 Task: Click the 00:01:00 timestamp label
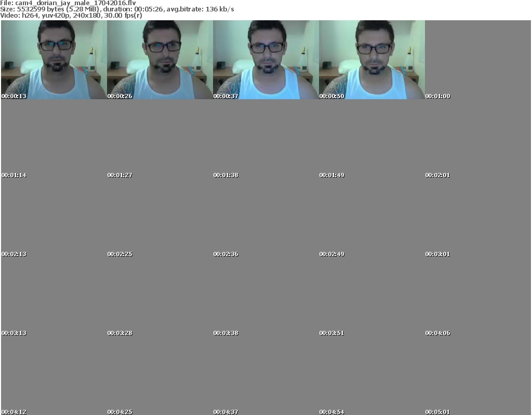437,96
